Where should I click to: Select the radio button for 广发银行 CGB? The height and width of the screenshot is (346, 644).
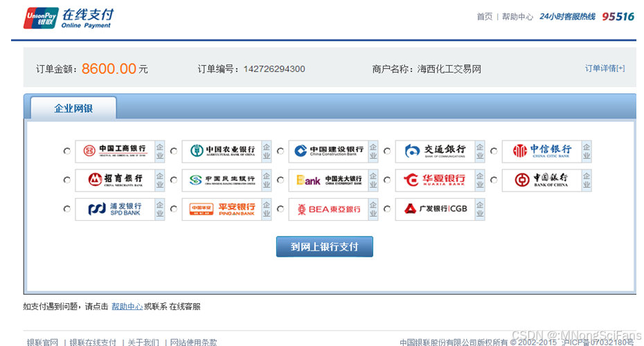(387, 209)
